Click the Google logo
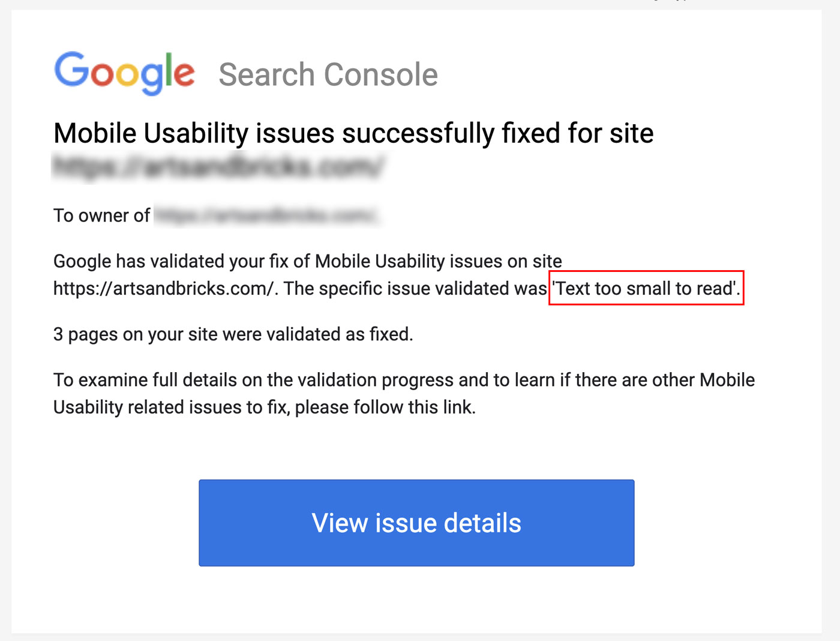The width and height of the screenshot is (840, 641). coord(124,73)
